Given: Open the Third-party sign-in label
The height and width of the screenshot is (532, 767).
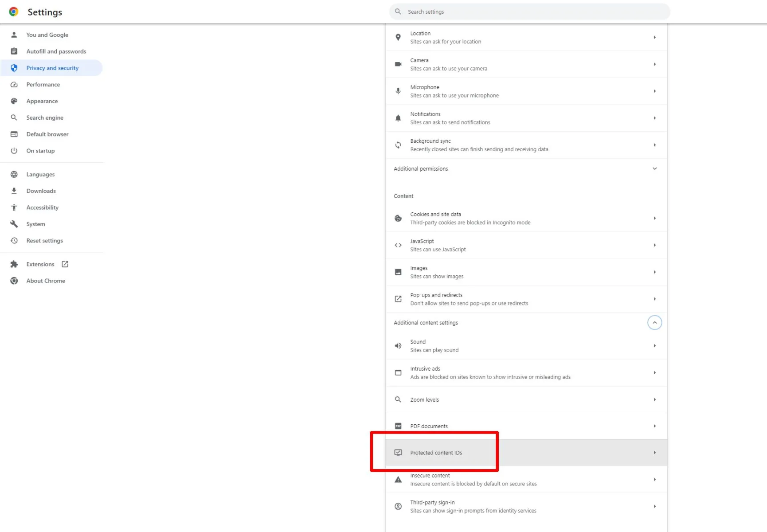Looking at the screenshot, I should (x=432, y=502).
